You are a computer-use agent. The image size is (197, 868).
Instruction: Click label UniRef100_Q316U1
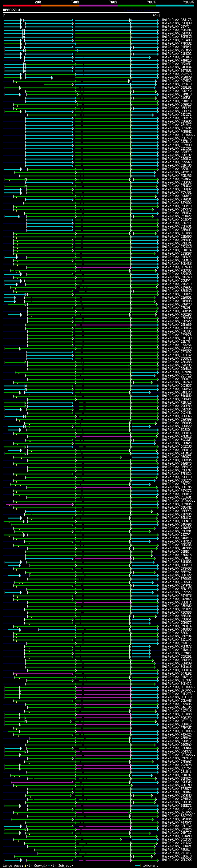click(176, 498)
